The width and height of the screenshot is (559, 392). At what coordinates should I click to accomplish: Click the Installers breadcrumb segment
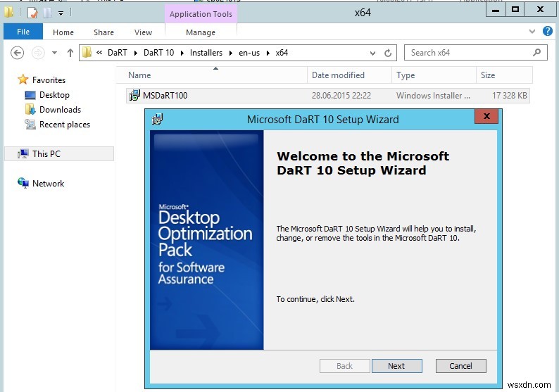[x=206, y=53]
